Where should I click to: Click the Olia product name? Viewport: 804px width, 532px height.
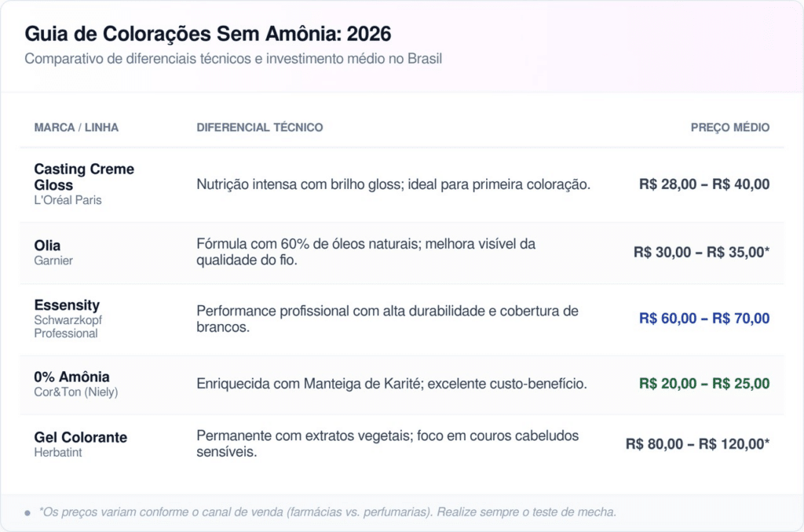point(47,246)
